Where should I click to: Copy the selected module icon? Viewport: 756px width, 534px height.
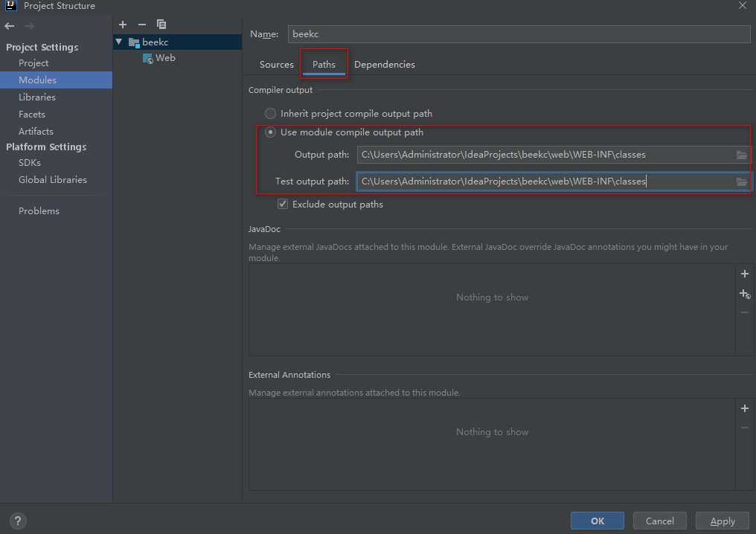(x=161, y=24)
